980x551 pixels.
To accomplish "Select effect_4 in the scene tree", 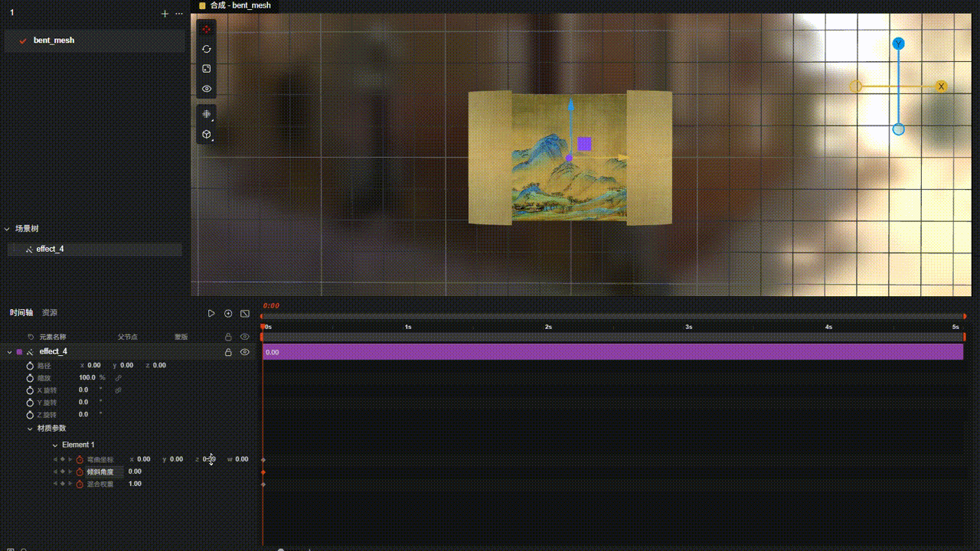I will coord(95,249).
